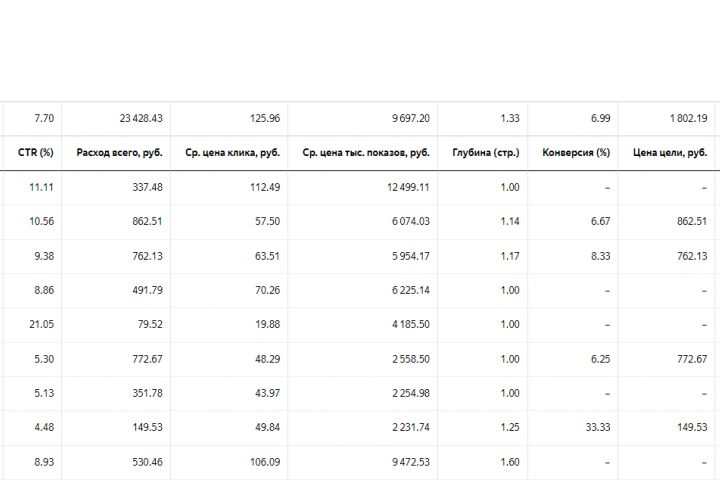Click the conversion value 33.33

click(x=595, y=427)
